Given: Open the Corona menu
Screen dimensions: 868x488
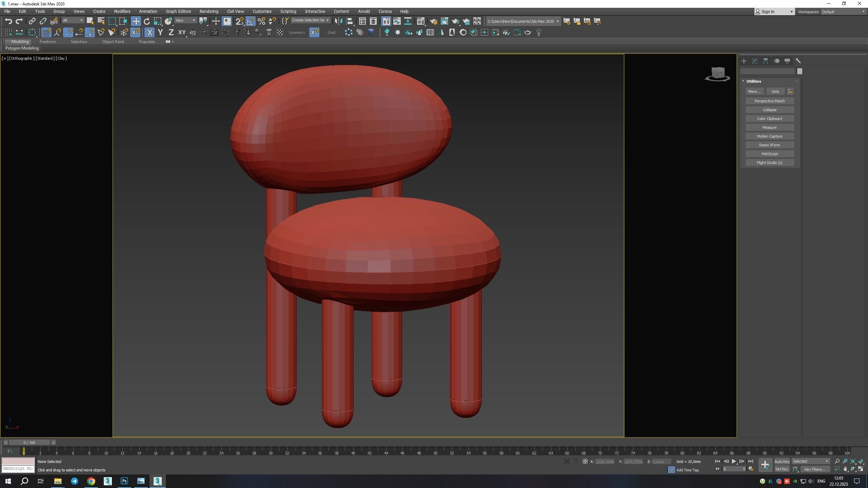Looking at the screenshot, I should tap(385, 11).
